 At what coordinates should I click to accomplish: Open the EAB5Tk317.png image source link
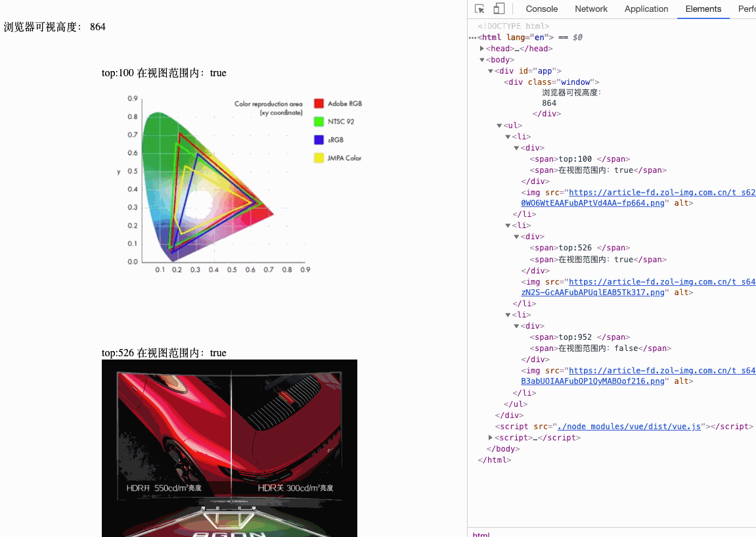[x=592, y=292]
